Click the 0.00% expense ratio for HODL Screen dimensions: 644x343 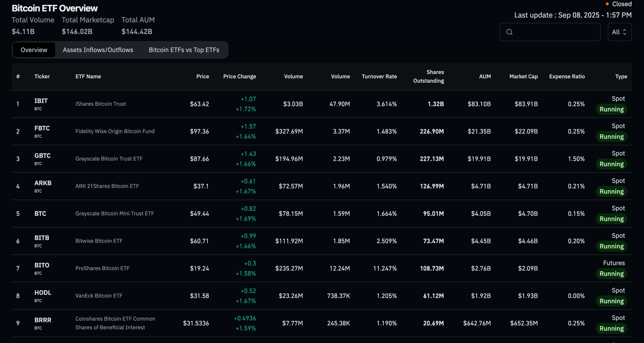(576, 296)
